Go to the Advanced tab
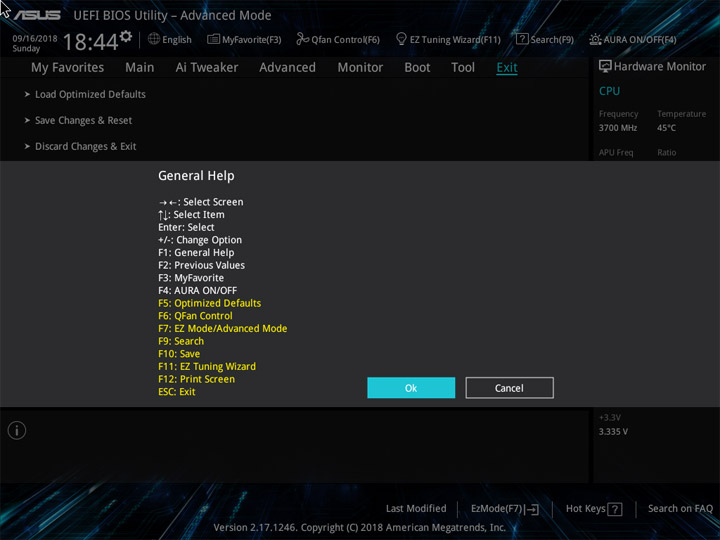The height and width of the screenshot is (540, 720). point(287,68)
